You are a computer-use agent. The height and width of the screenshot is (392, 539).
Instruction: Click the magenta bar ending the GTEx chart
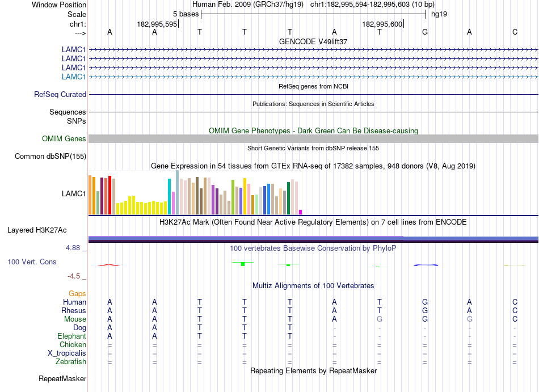click(301, 212)
